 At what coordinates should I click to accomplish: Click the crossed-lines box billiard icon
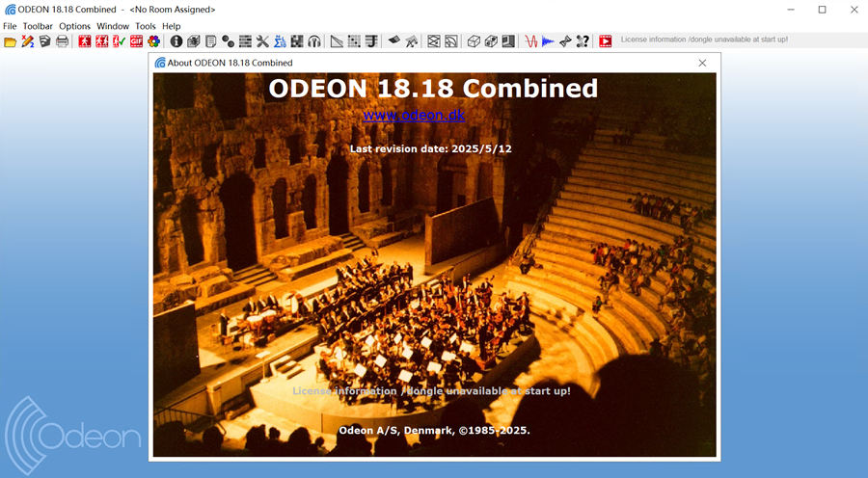[434, 40]
